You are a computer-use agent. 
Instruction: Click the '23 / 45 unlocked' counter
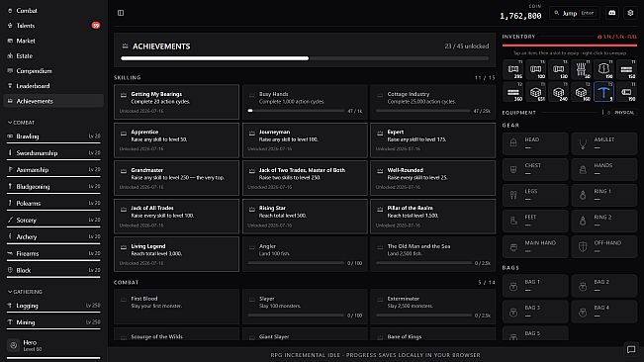(x=467, y=46)
